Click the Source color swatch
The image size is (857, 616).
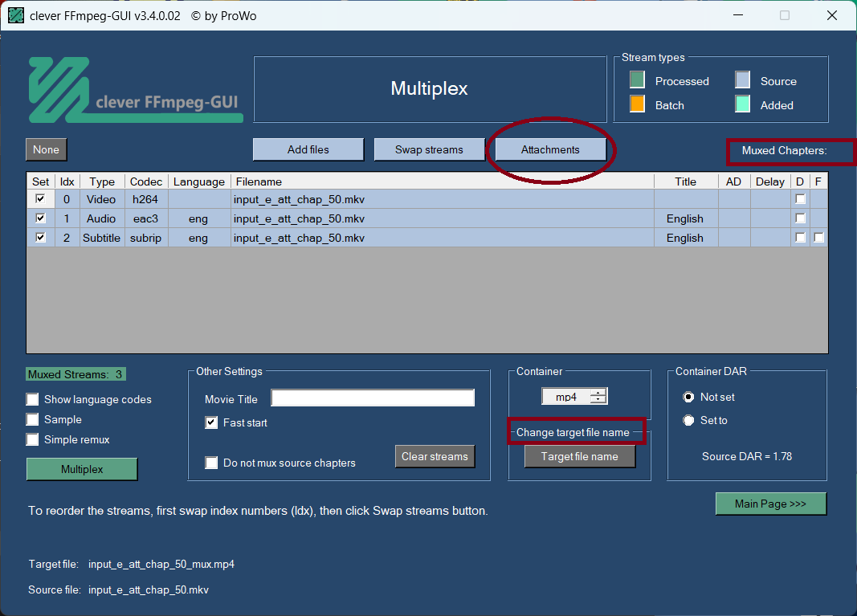(x=742, y=80)
